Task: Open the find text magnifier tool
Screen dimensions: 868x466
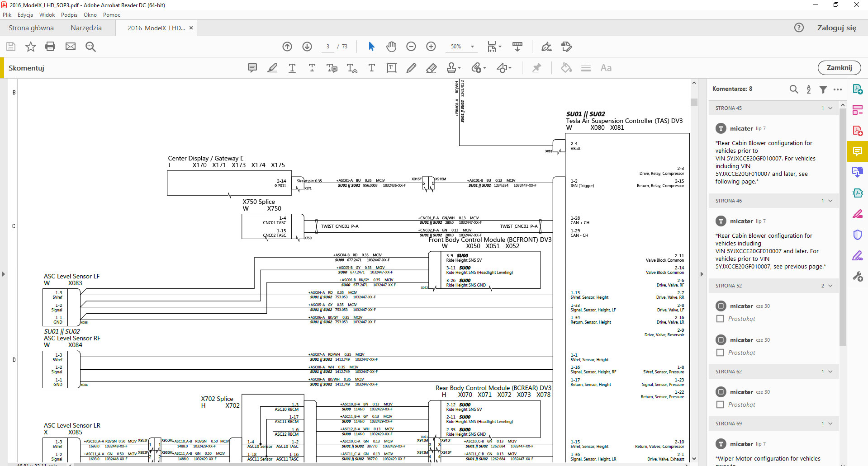Action: pos(90,47)
